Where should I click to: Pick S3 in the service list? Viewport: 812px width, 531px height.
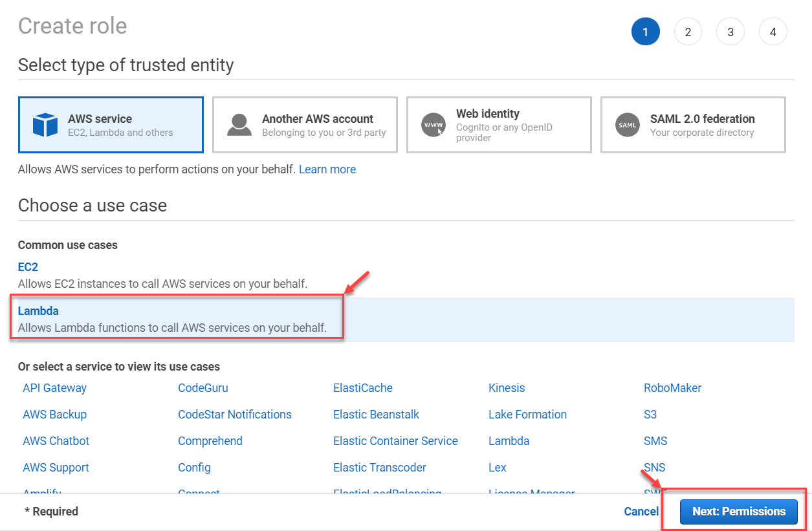650,415
